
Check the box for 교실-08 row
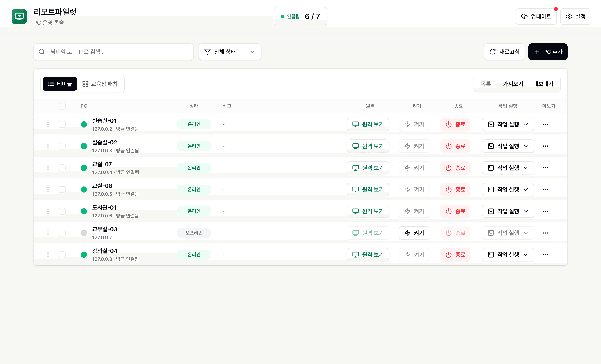(x=62, y=190)
